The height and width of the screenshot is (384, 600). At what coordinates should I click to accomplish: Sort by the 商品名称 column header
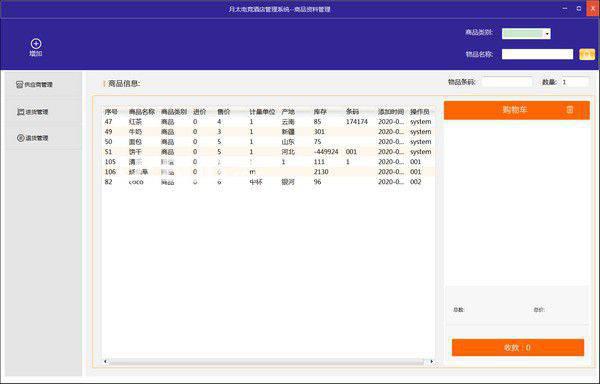point(142,112)
